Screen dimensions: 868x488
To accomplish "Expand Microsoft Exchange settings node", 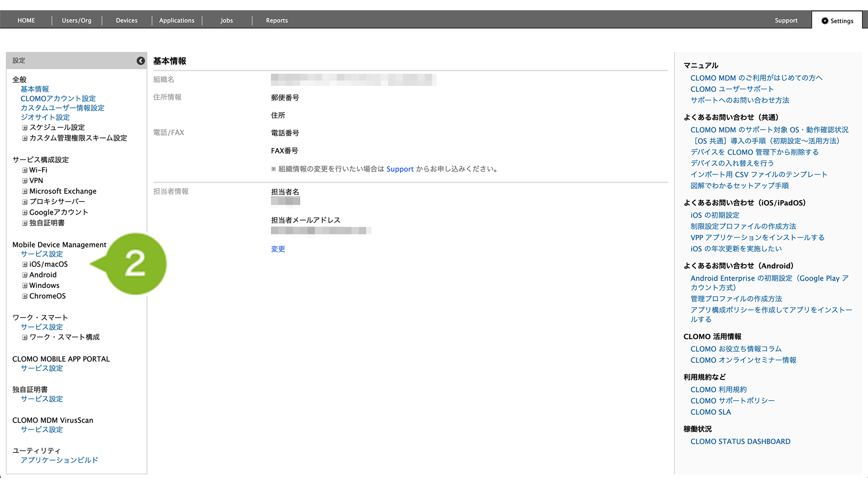I will (x=24, y=191).
